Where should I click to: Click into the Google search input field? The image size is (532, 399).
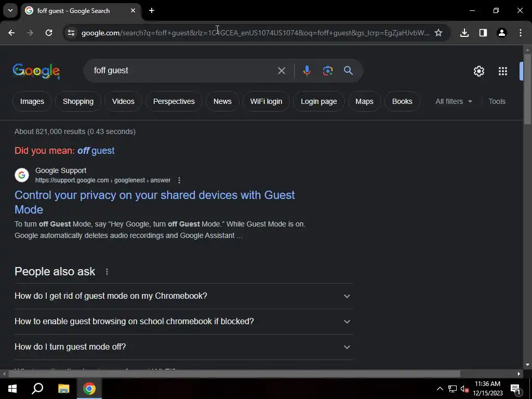coord(183,71)
